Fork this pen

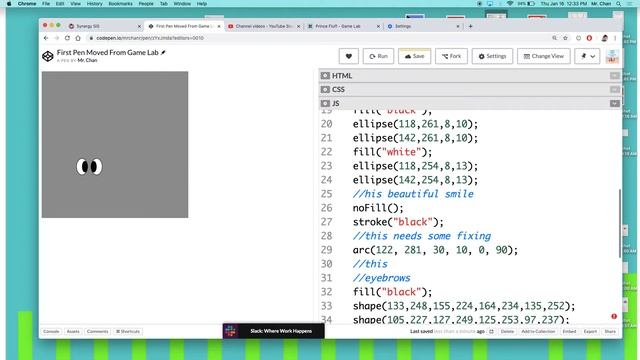tap(451, 56)
